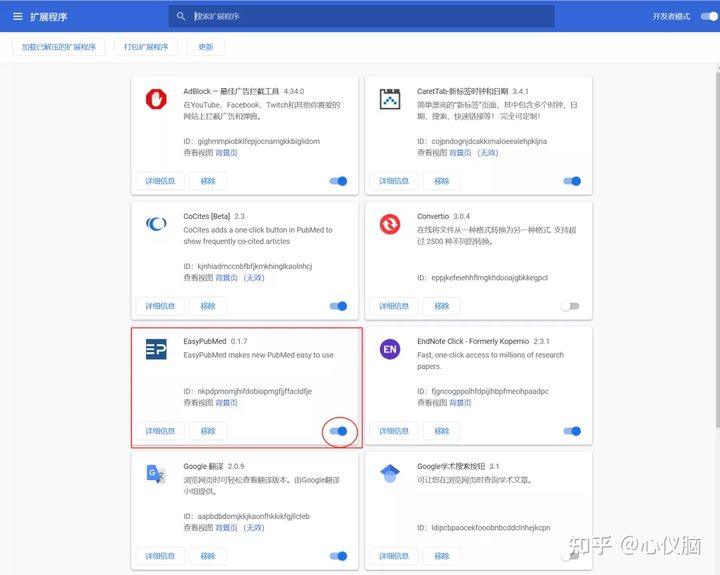Toggle developer mode switch

pyautogui.click(x=709, y=17)
